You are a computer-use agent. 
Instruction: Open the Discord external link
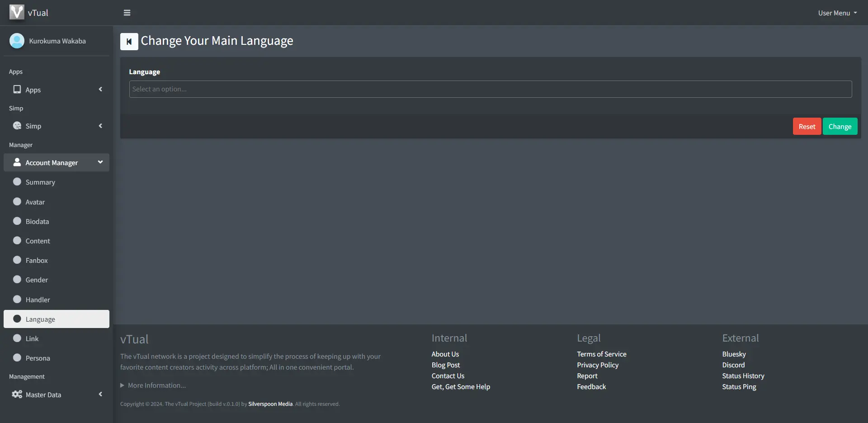click(733, 365)
